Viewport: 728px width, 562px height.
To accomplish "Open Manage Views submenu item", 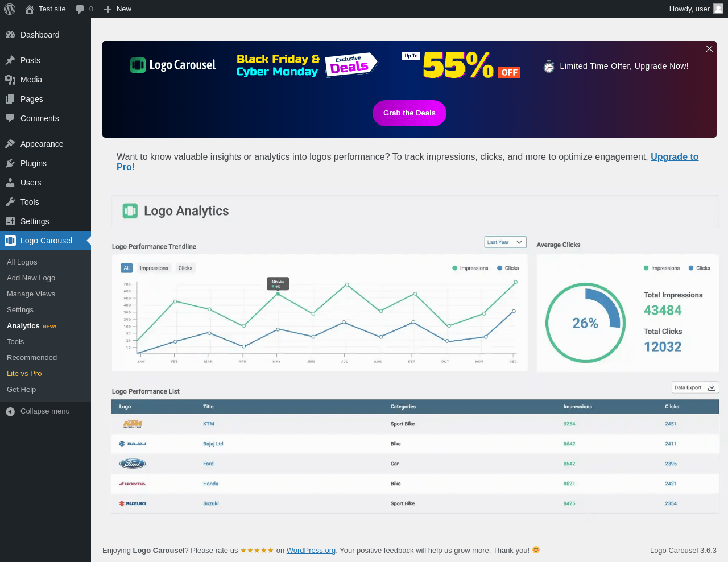I will (31, 294).
